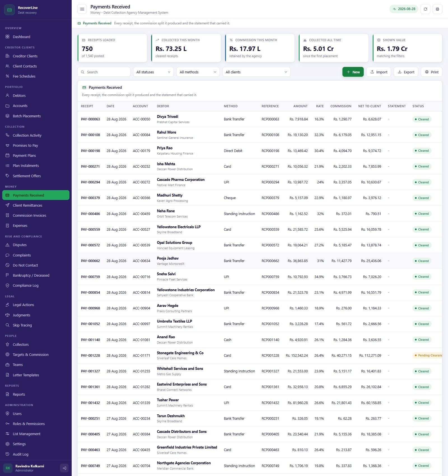This screenshot has height=476, width=448.
Task: Click reference RCP000271
Action: 270,166
